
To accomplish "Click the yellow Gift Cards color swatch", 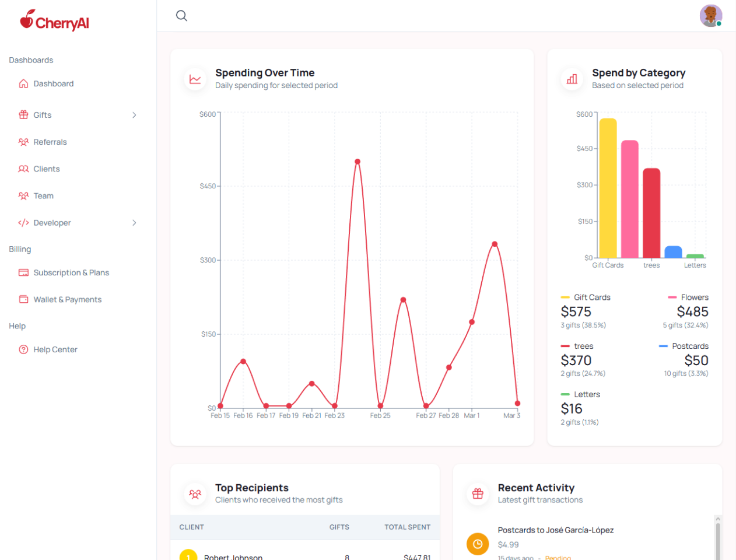I will (x=564, y=297).
